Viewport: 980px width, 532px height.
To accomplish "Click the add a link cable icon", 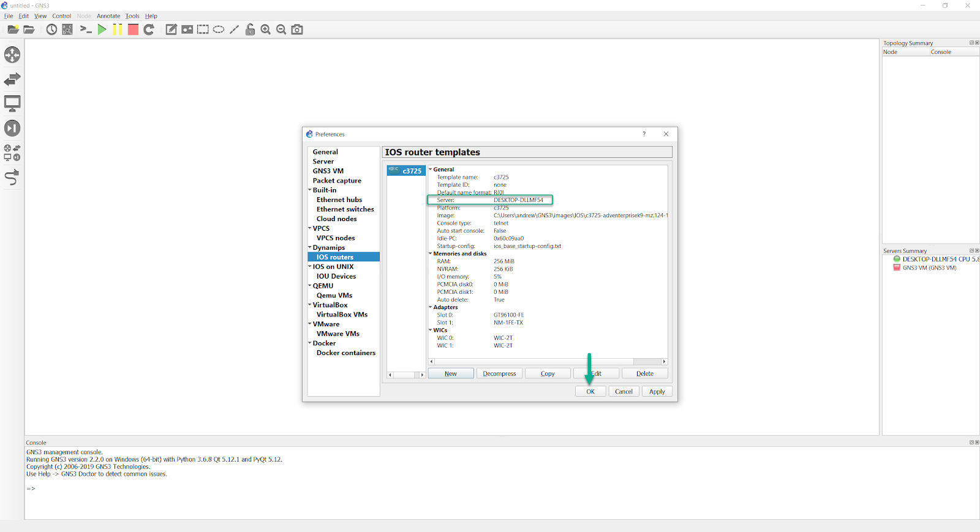I will click(12, 178).
